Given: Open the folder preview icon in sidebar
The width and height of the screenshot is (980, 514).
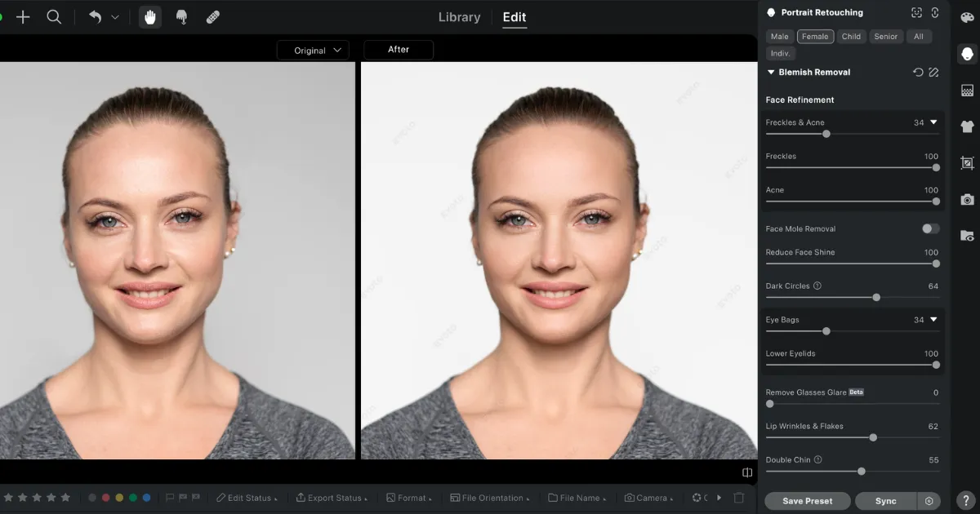Looking at the screenshot, I should [x=967, y=236].
